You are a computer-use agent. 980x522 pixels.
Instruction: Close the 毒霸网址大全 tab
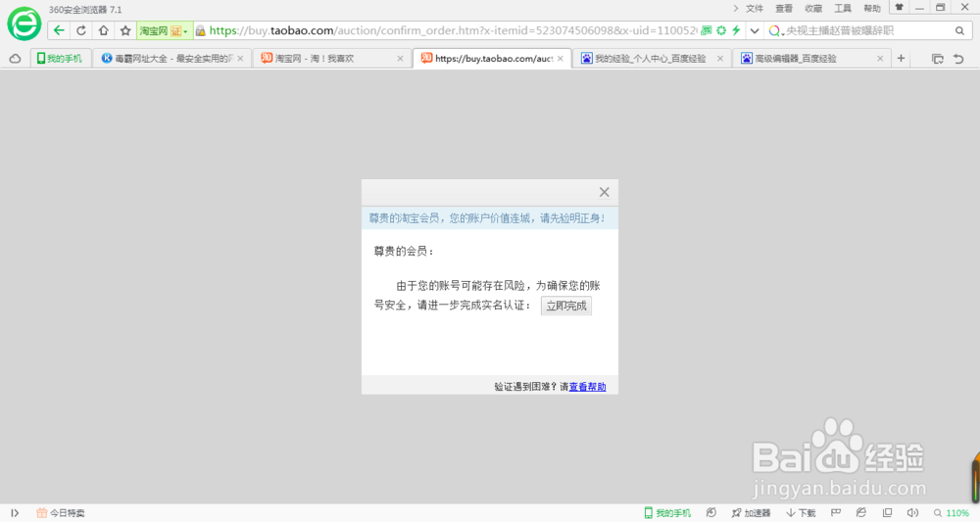pyautogui.click(x=240, y=59)
